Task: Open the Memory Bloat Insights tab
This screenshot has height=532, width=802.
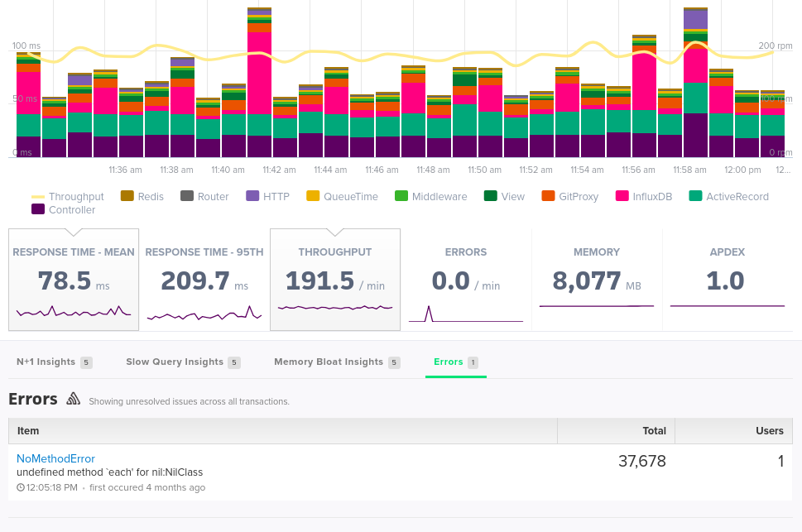Action: (x=337, y=362)
